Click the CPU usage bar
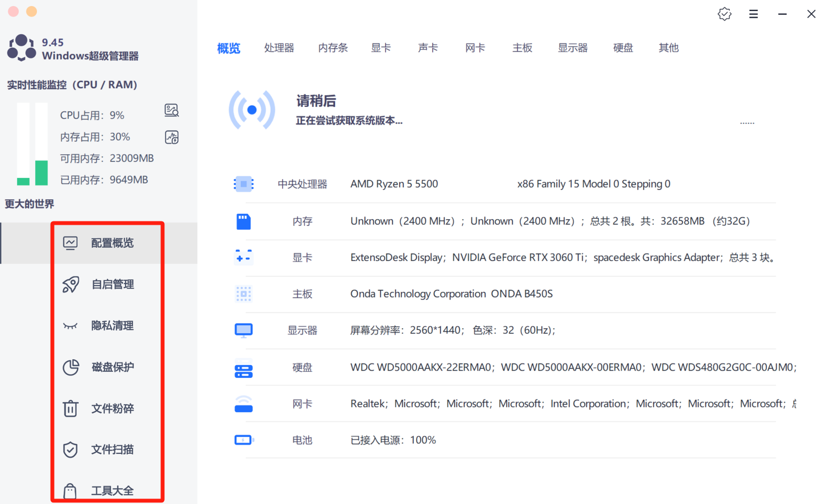This screenshot has width=824, height=504. 23,144
